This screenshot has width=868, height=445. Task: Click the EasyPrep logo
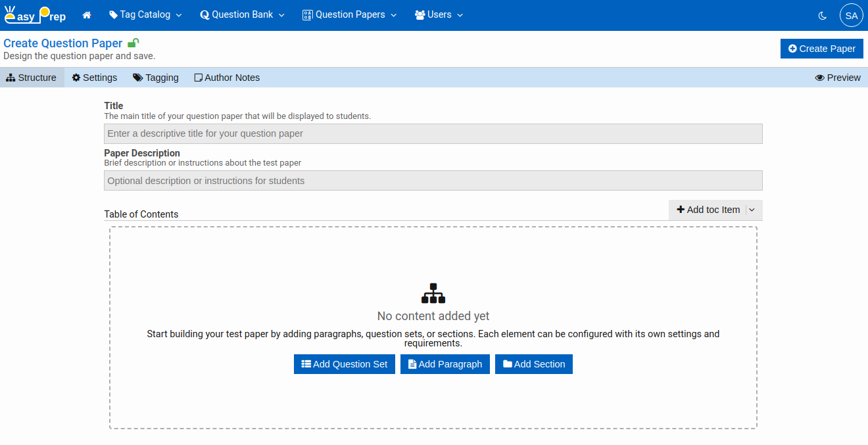(35, 14)
